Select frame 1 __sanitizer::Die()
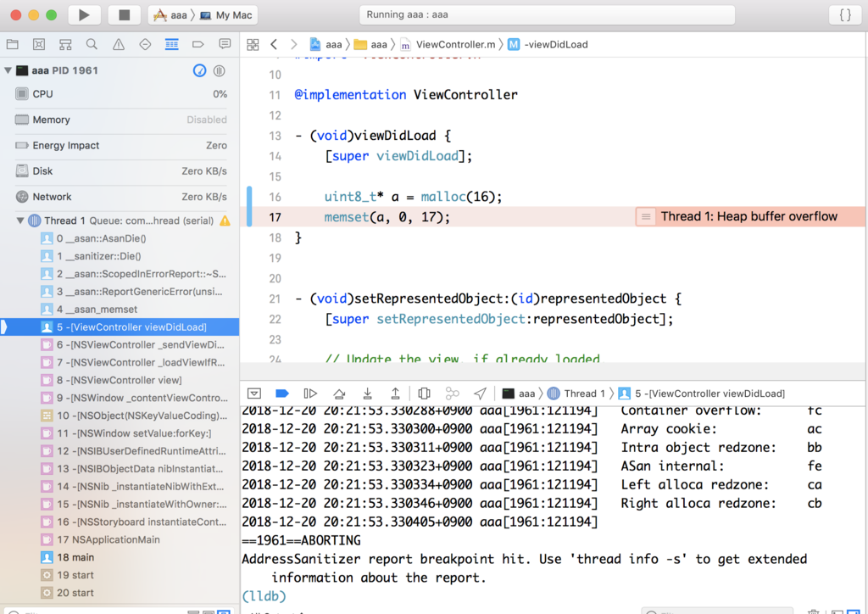The image size is (868, 614). (120, 256)
